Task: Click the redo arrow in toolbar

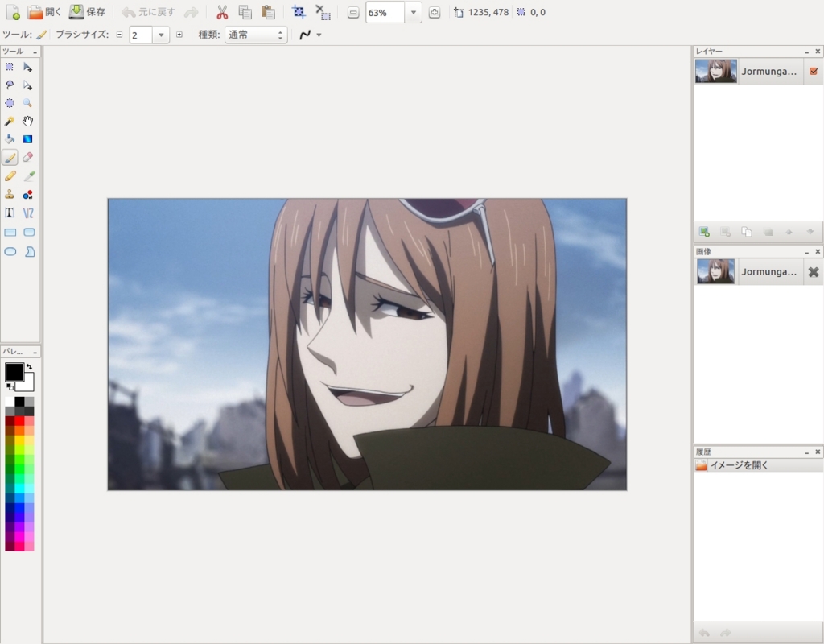Action: click(x=192, y=12)
